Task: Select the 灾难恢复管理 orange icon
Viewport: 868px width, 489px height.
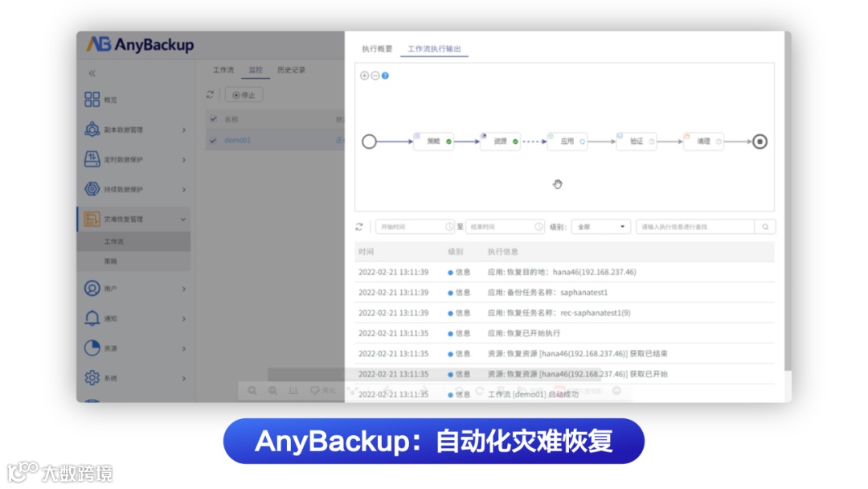Action: 92,219
